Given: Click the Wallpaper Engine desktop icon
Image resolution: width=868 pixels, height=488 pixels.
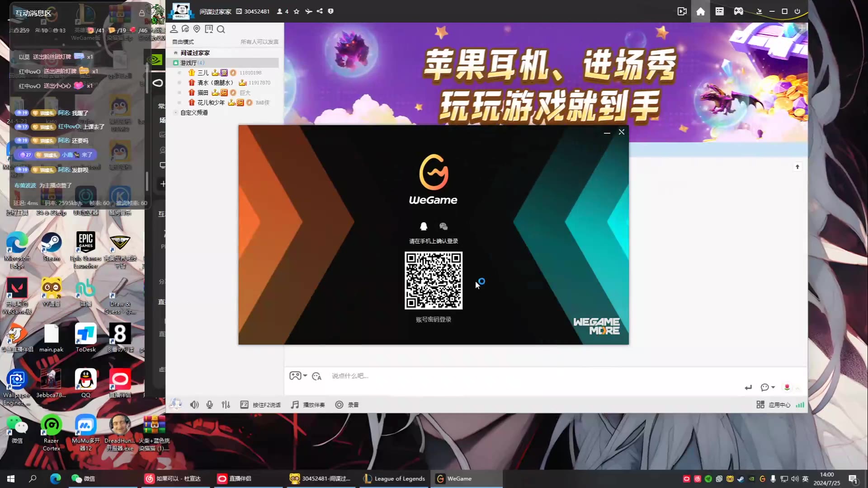Looking at the screenshot, I should (17, 388).
